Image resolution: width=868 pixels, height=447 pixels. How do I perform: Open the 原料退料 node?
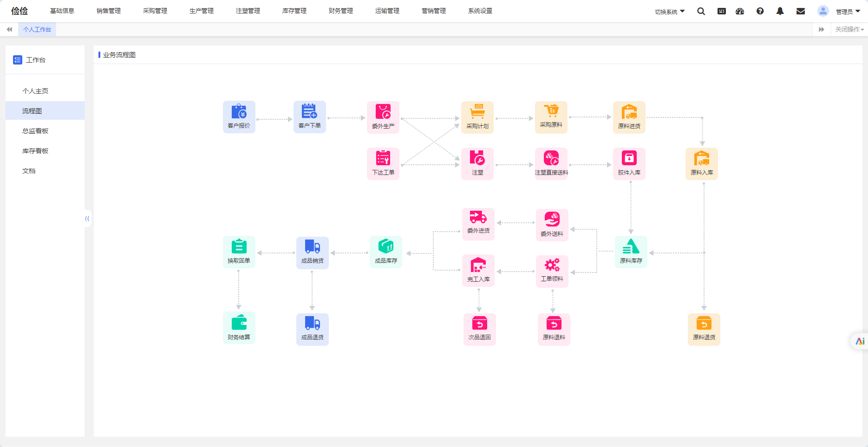554,330
